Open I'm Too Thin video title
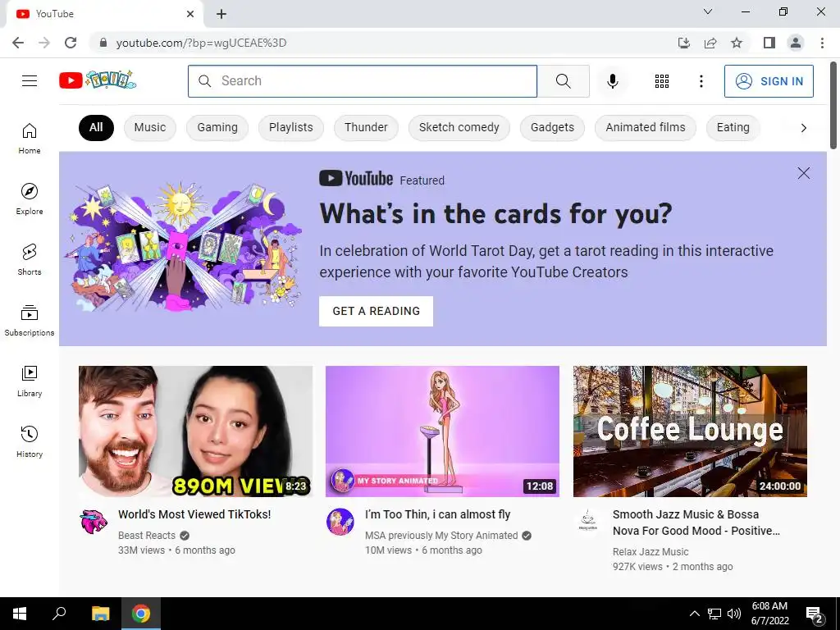The width and height of the screenshot is (840, 630). click(438, 514)
